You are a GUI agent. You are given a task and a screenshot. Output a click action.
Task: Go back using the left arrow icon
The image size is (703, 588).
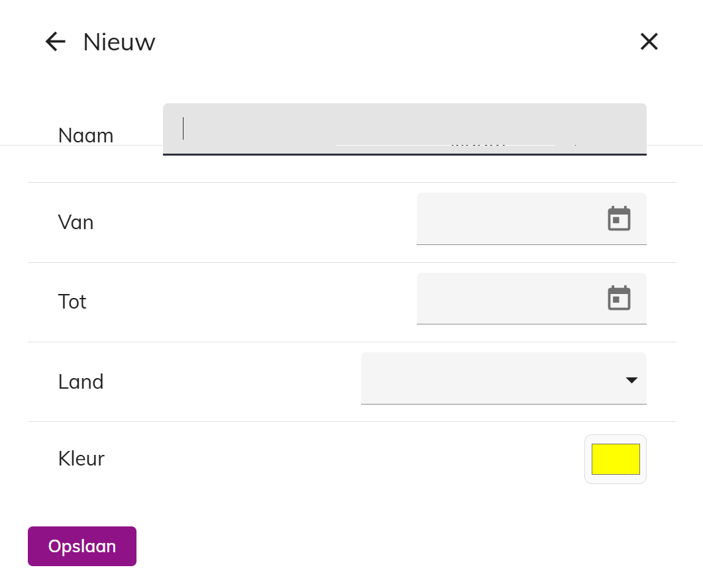[x=56, y=42]
